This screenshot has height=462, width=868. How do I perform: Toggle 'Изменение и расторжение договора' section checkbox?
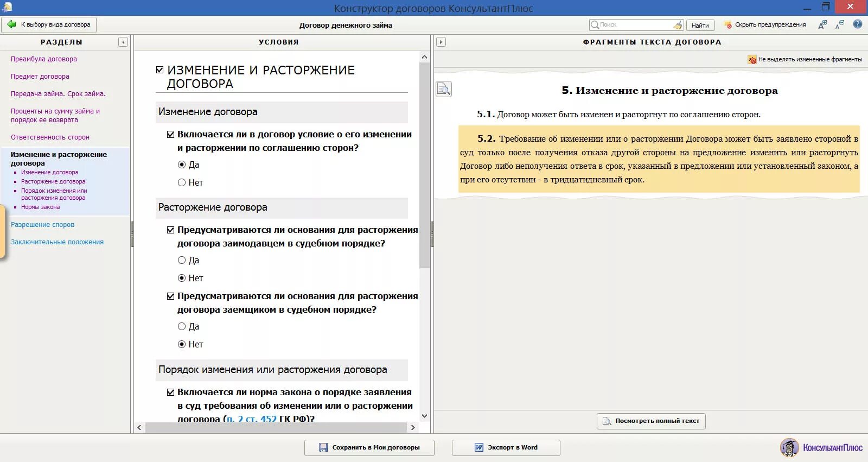coord(160,70)
